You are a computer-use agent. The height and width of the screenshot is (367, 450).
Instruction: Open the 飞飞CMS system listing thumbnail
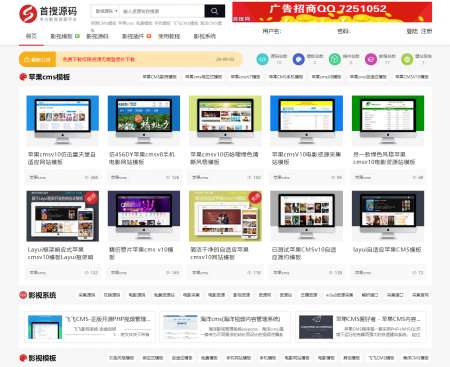45,327
